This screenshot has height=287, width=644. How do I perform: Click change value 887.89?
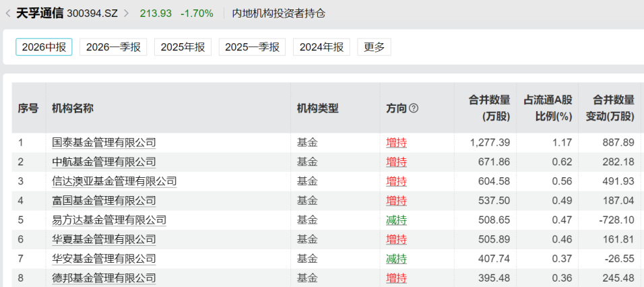[x=620, y=143]
